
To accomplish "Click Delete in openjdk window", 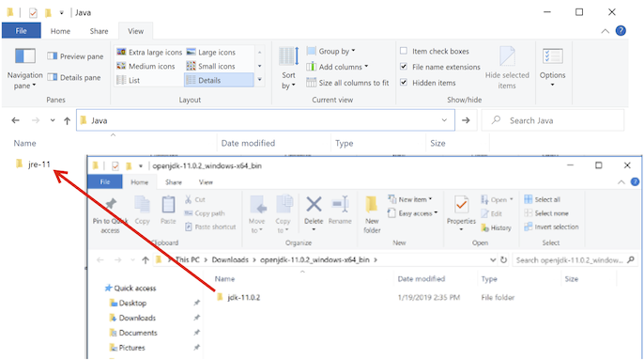I will pyautogui.click(x=314, y=213).
